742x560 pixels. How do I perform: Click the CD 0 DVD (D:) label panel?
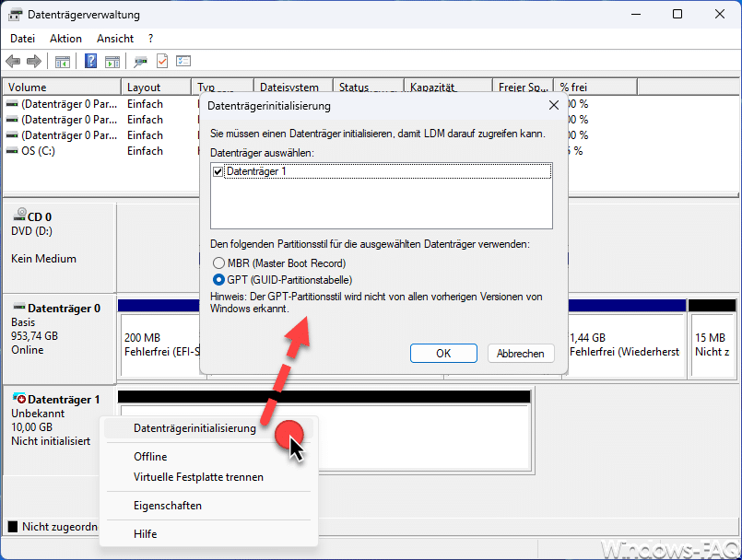click(59, 248)
